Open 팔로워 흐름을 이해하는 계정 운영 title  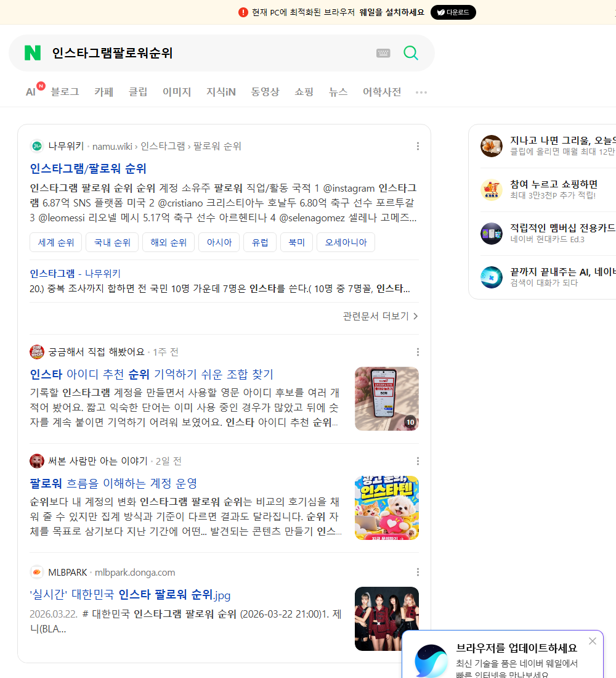[113, 483]
